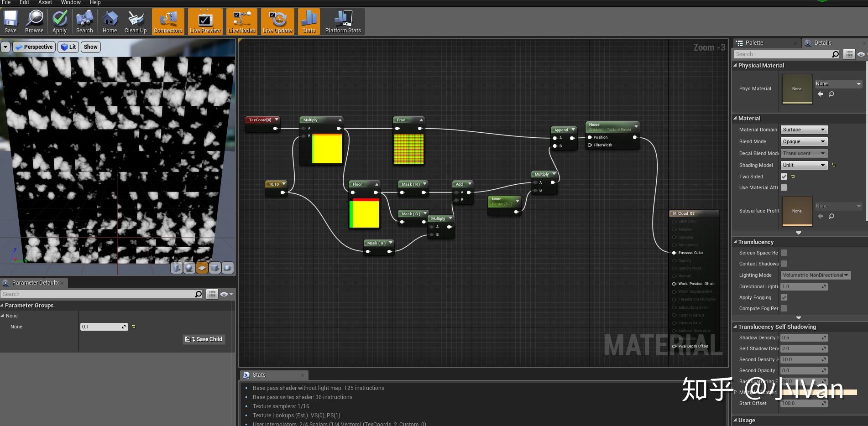868x426 pixels.
Task: Click the Stats toolbar icon
Action: pyautogui.click(x=309, y=21)
